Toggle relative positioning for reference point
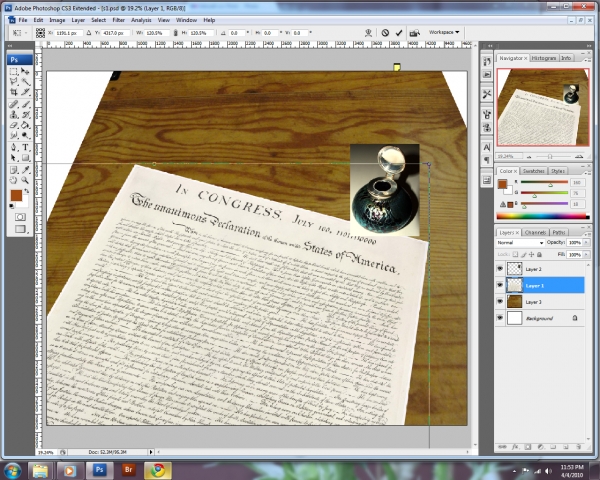This screenshot has height=480, width=600. pos(88,33)
